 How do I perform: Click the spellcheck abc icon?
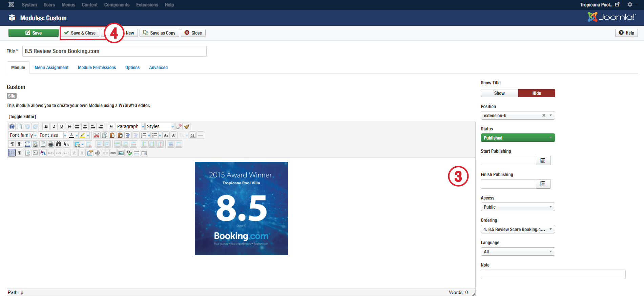tap(129, 153)
